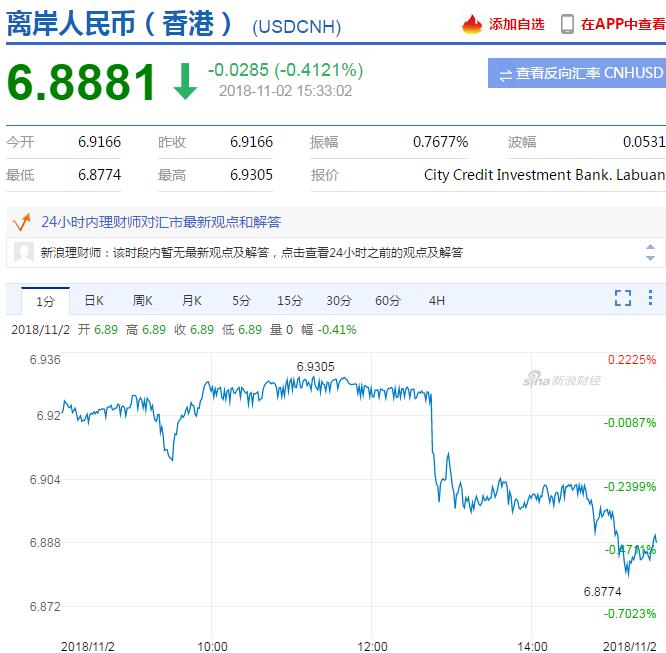Click the flame icon beside 添加自选
The width and height of the screenshot is (666, 653).
tap(472, 24)
